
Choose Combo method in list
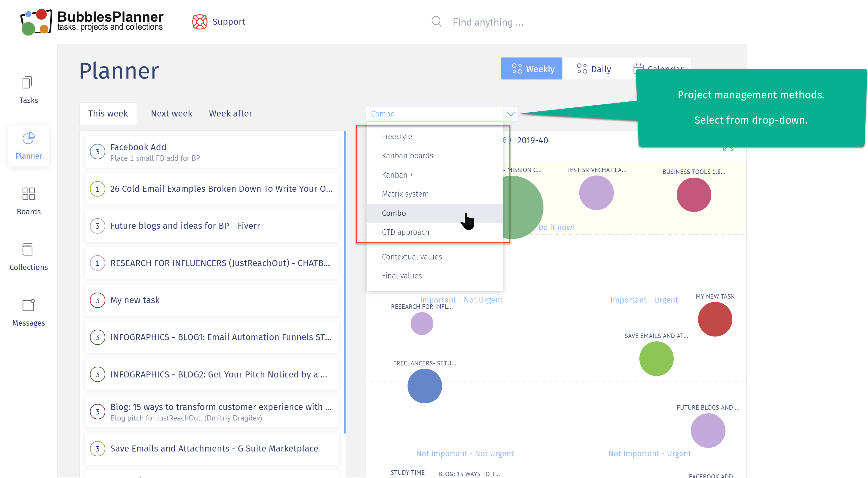434,213
